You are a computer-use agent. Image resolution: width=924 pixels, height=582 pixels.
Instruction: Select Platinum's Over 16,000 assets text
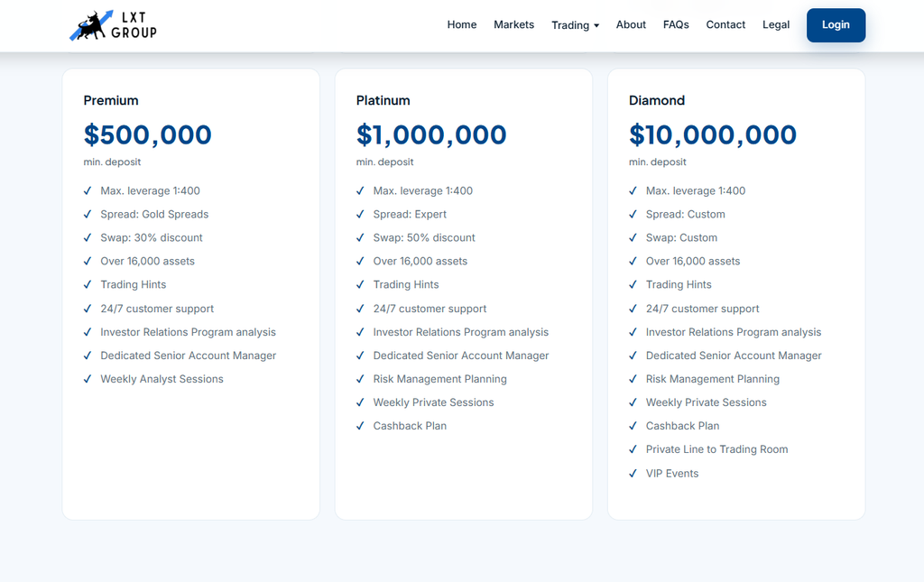point(420,261)
